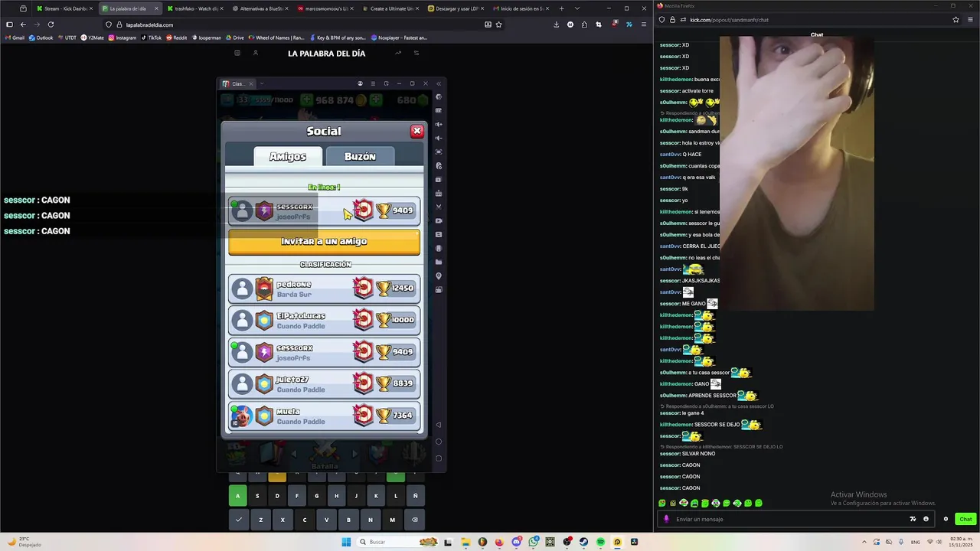Click the emulator video record sidebar icon
Screen dimensions: 980x551
[x=439, y=220]
